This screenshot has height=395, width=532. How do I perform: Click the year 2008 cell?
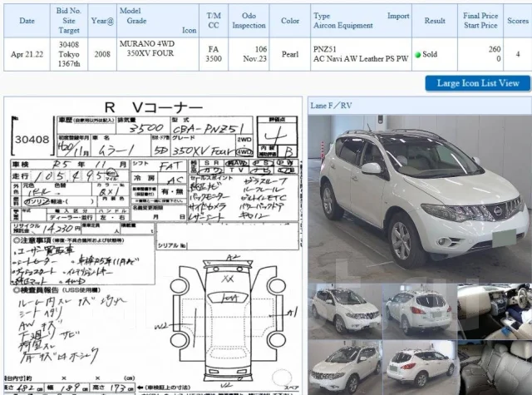[x=102, y=54]
